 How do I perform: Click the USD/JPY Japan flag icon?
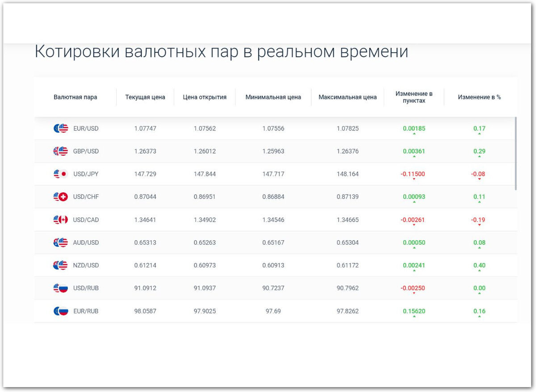coord(60,174)
